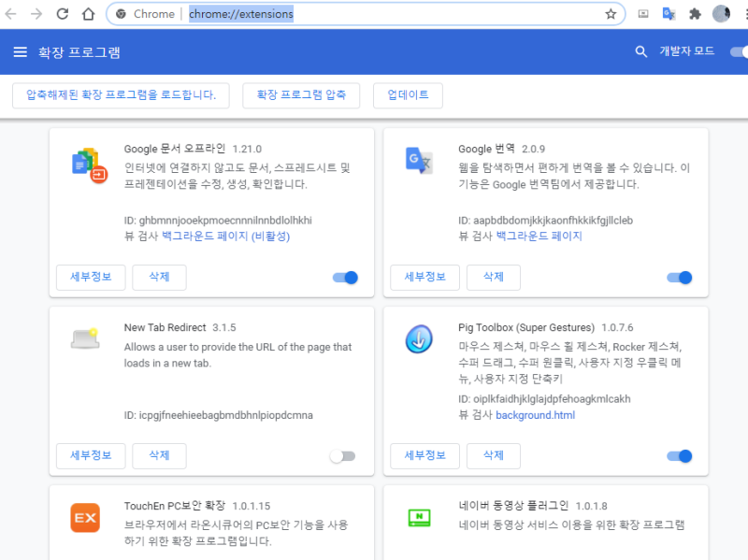
Task: Click the browser forward arrow
Action: (x=36, y=14)
